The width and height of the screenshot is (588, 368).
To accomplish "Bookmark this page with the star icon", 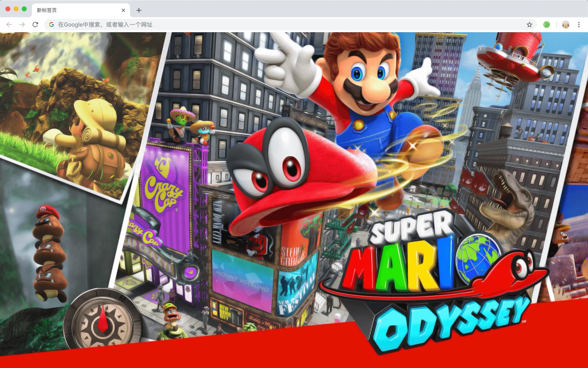I will coord(529,24).
